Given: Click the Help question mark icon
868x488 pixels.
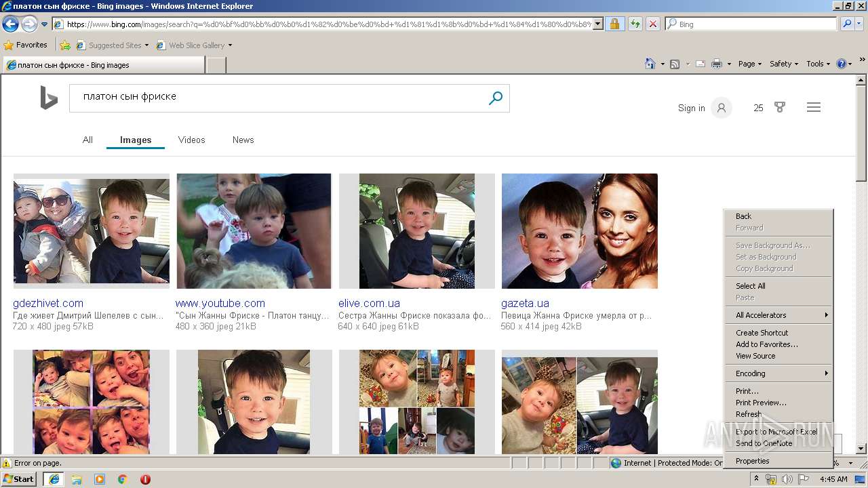Looking at the screenshot, I should click(841, 64).
